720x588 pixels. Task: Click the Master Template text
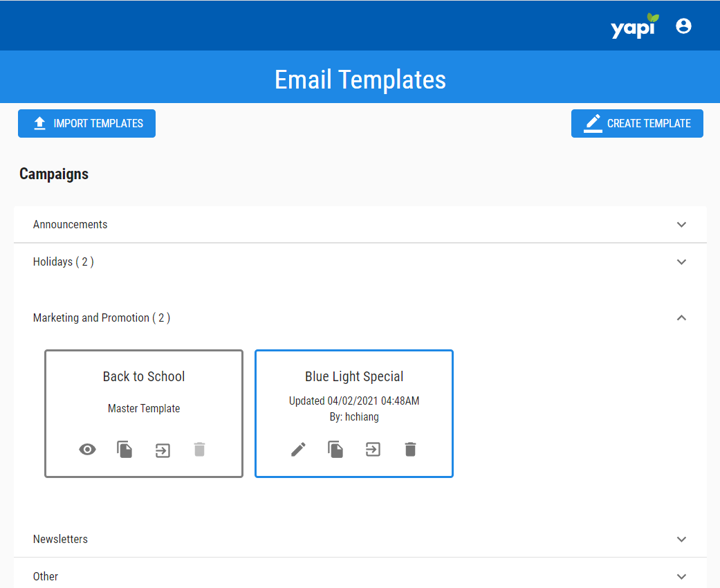coord(144,408)
